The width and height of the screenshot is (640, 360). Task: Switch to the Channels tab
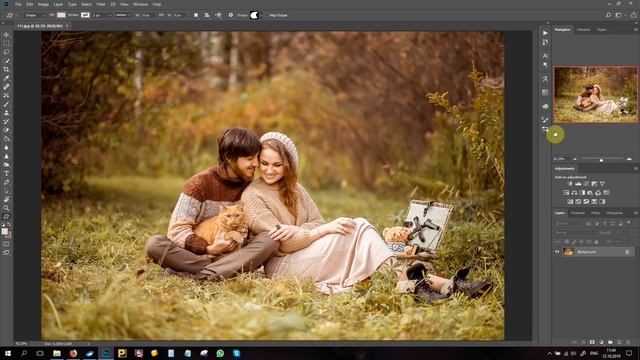pyautogui.click(x=578, y=213)
